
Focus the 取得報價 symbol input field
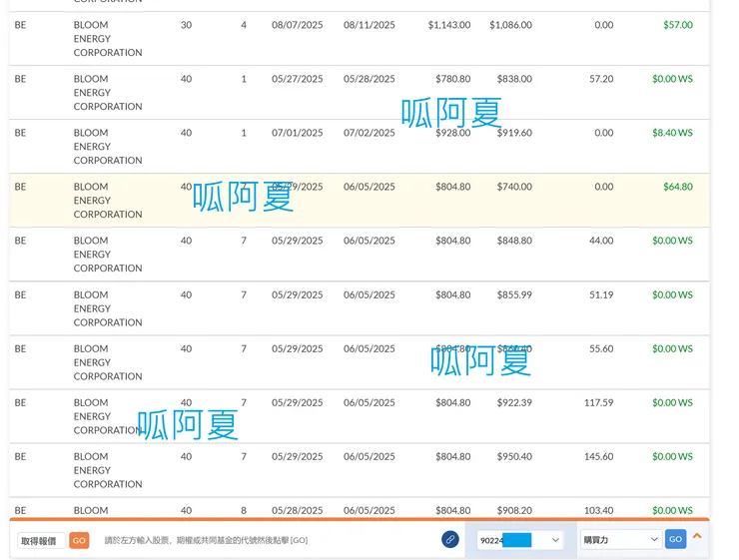click(x=42, y=541)
